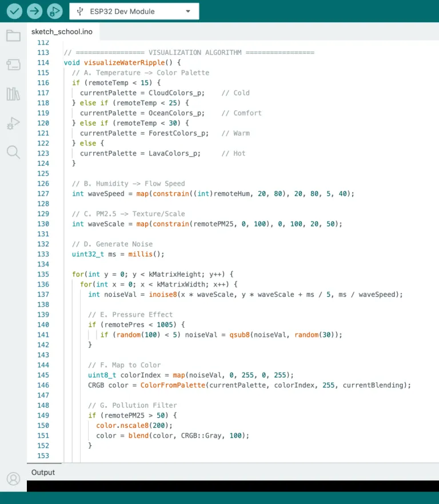Click the waveSpeed variable declaration

(106, 194)
